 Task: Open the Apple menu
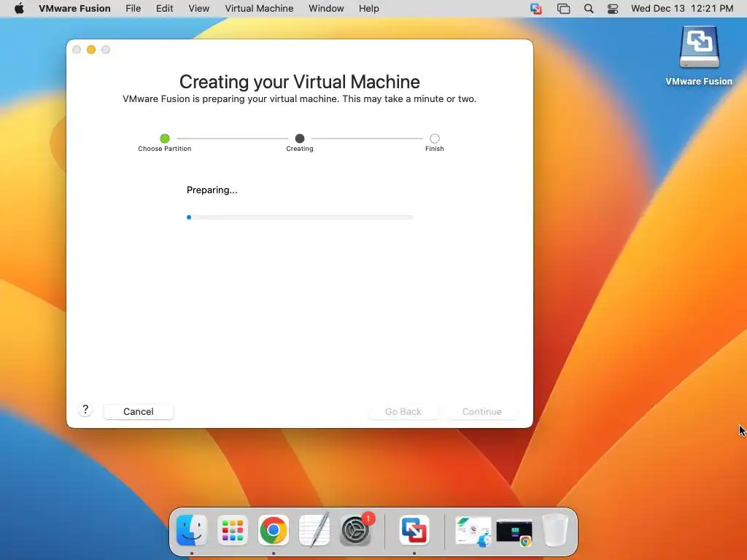[x=19, y=9]
